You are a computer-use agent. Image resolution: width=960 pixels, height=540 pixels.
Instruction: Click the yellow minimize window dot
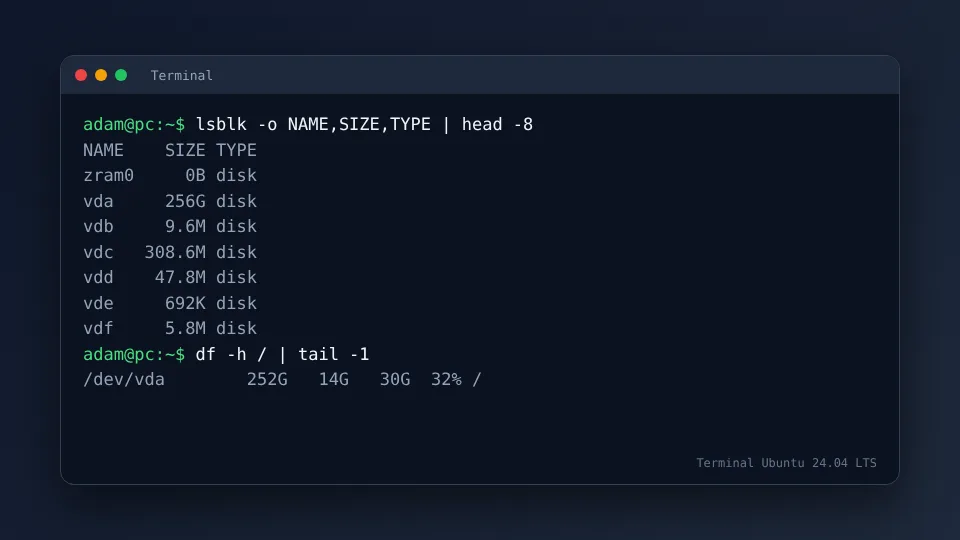point(101,75)
